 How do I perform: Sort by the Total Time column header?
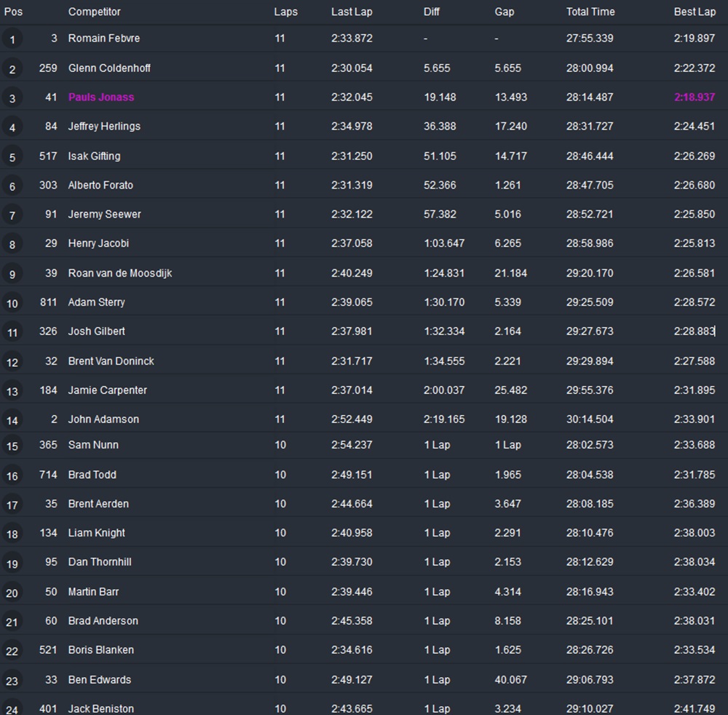point(590,12)
